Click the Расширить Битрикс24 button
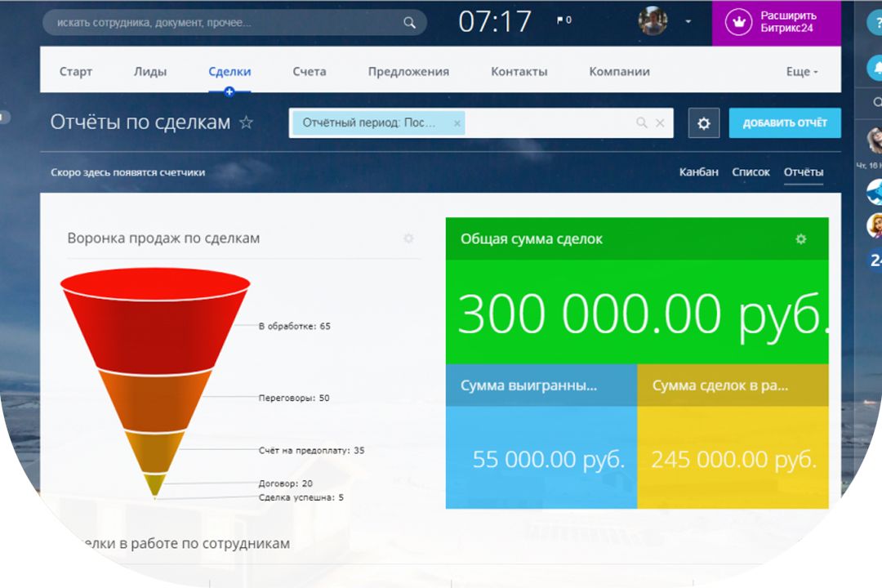Screen dimensions: 882x588 [x=776, y=22]
